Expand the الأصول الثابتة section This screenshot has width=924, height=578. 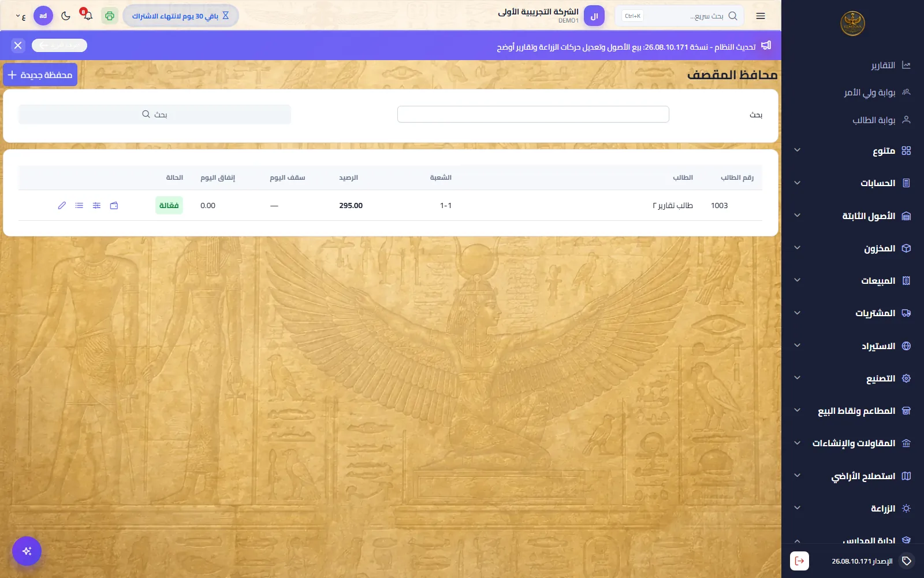click(x=852, y=216)
